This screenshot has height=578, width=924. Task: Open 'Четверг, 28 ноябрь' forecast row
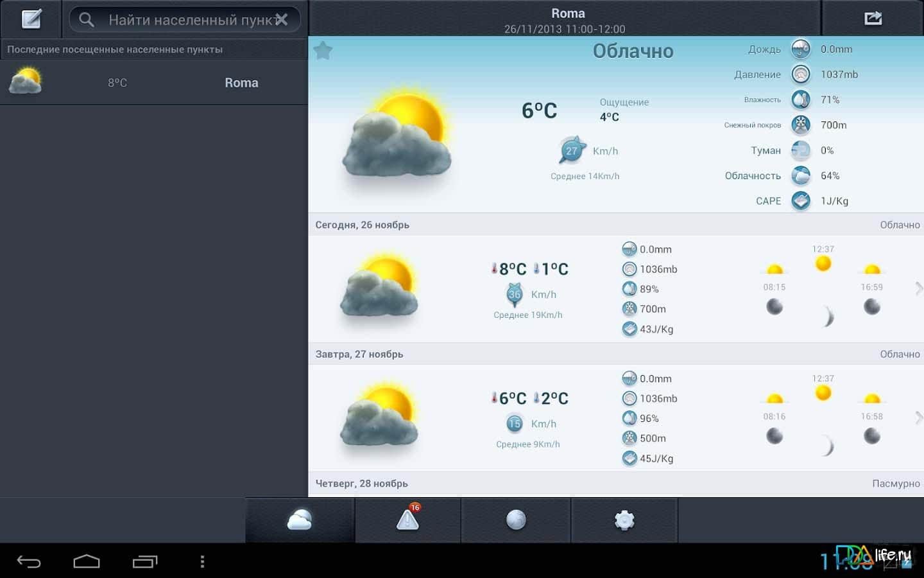point(616,484)
